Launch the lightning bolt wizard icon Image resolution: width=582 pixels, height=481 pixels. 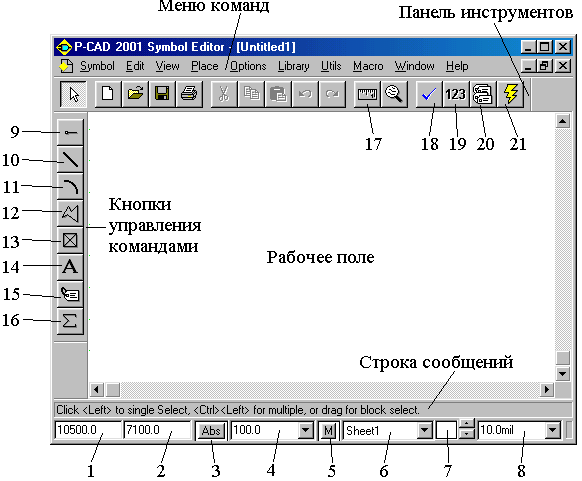click(x=510, y=94)
